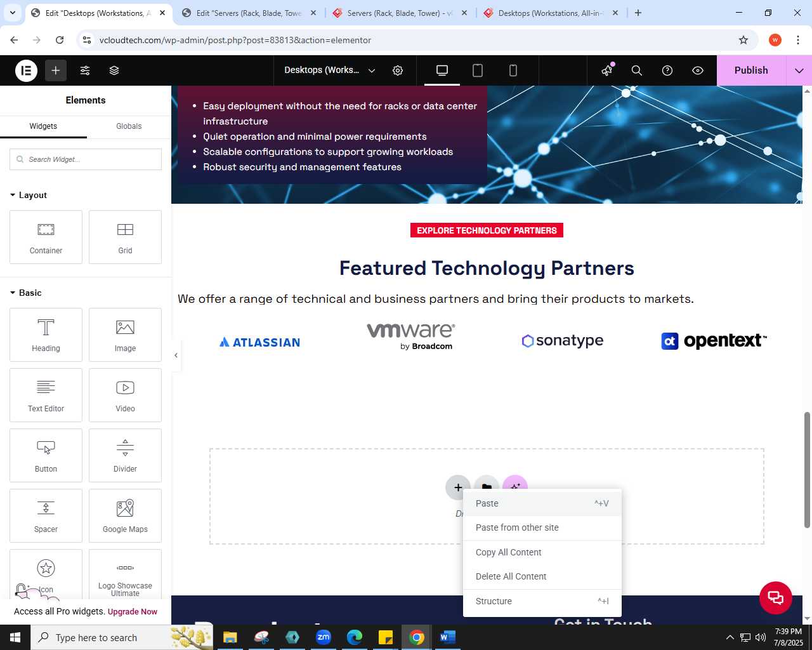The height and width of the screenshot is (650, 812).
Task: Click the Sonatype partner logo
Action: (562, 341)
